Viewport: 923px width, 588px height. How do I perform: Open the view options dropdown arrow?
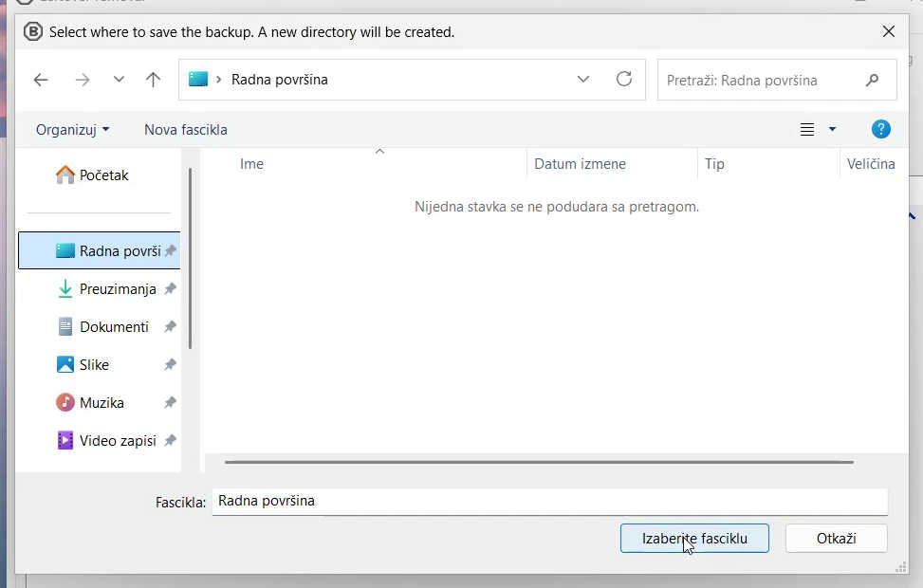(x=832, y=130)
